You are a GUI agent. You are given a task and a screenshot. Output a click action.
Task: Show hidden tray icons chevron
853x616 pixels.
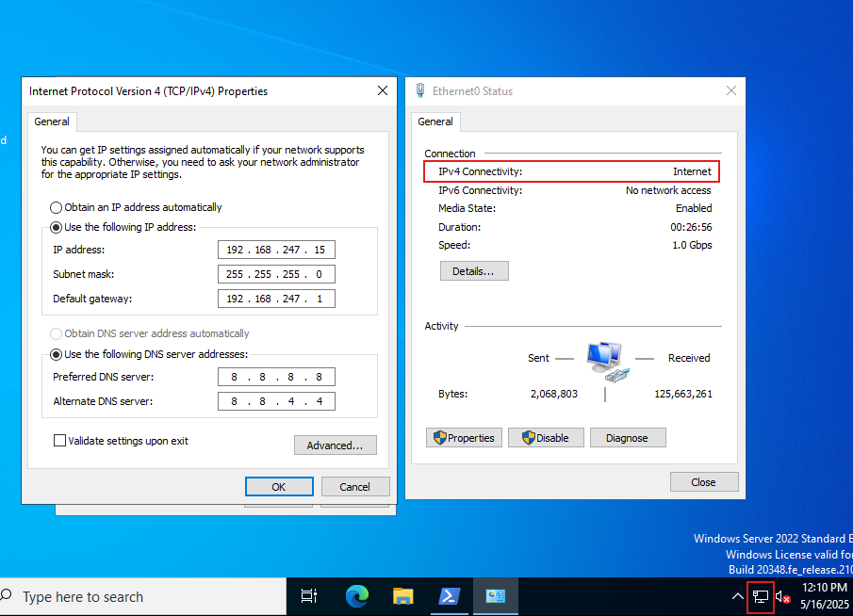[x=737, y=596]
